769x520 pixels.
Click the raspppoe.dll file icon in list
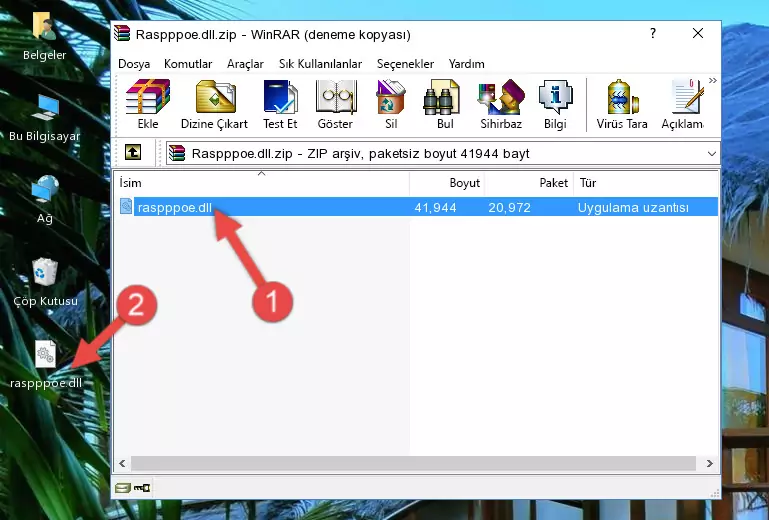pyautogui.click(x=126, y=207)
